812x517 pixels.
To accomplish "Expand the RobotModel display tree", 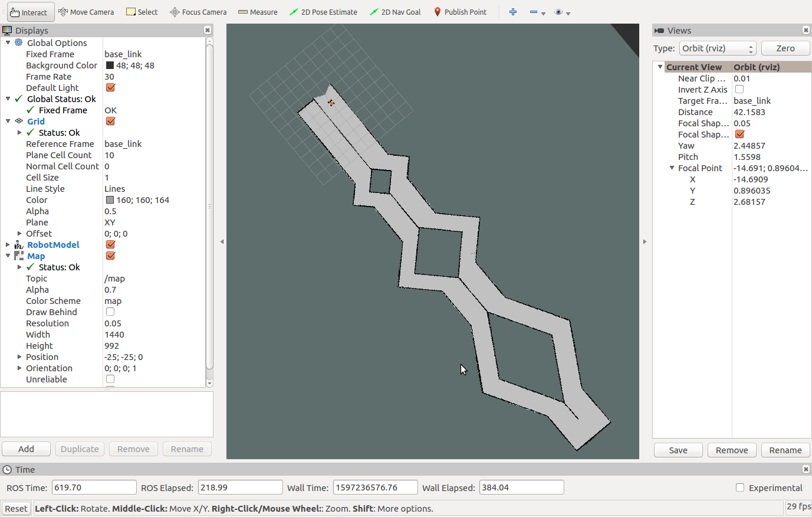I will 8,244.
